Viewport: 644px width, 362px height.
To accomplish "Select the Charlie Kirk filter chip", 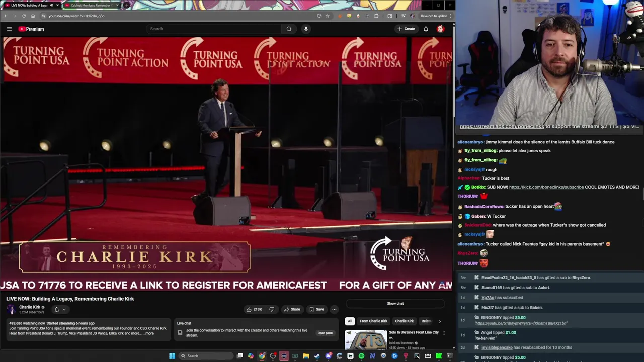I will [404, 321].
